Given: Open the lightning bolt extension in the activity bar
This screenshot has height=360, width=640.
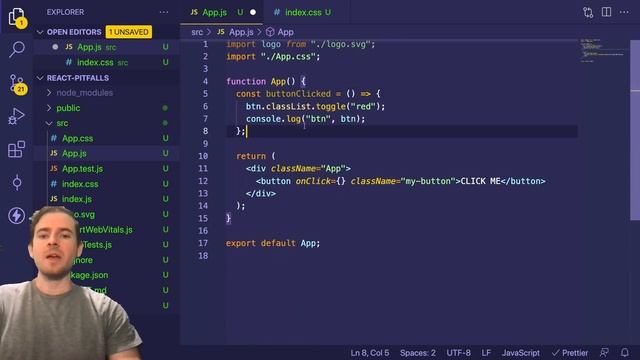Looking at the screenshot, I should click(x=16, y=216).
